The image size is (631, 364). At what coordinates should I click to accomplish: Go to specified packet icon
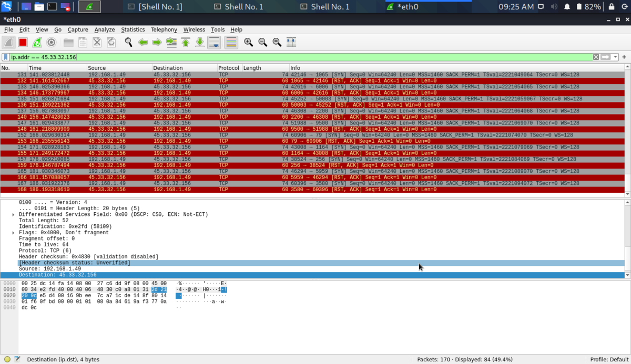[x=171, y=43]
